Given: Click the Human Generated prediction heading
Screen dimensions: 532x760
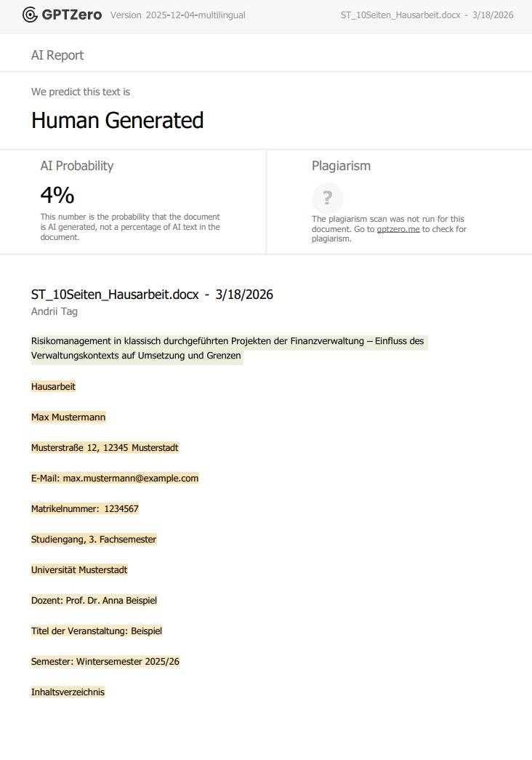Looking at the screenshot, I should (117, 120).
